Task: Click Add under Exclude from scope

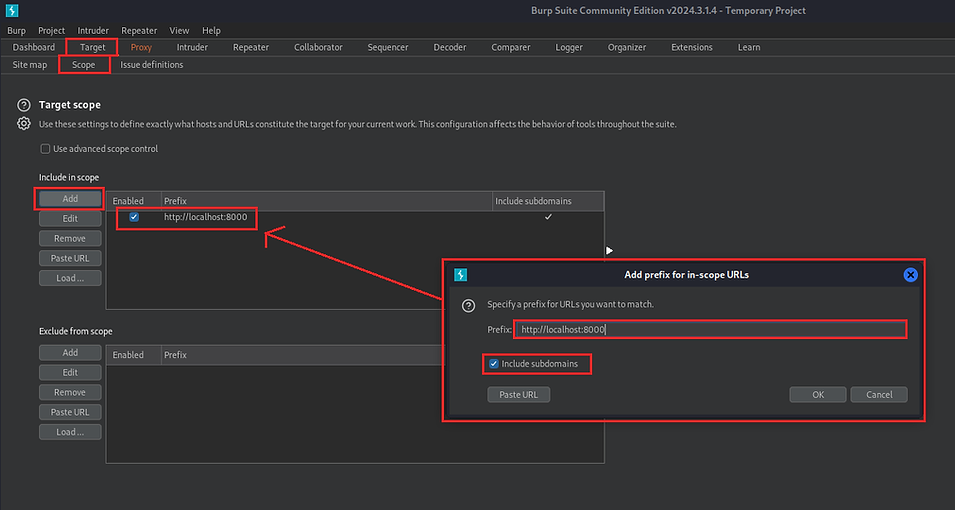Action: (x=70, y=352)
